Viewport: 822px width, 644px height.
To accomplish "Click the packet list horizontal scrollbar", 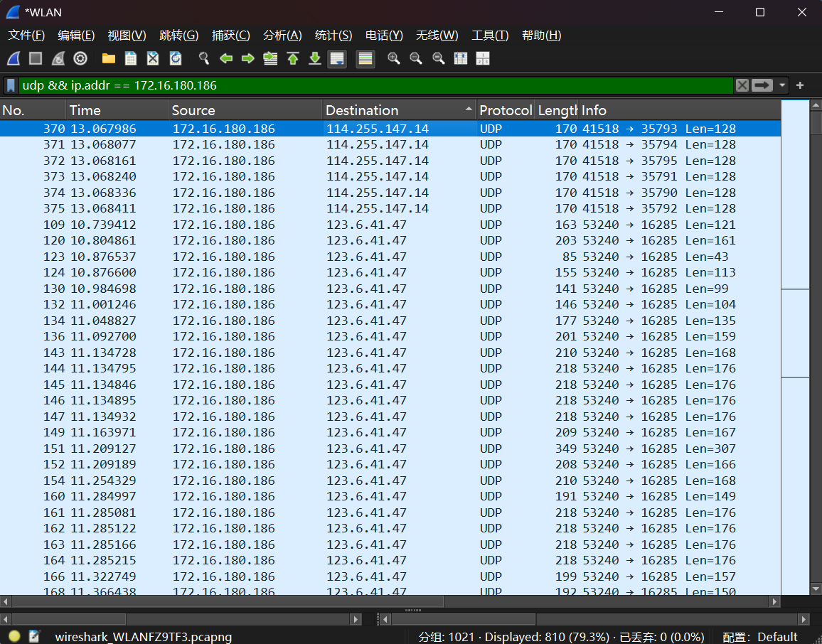I will point(390,601).
